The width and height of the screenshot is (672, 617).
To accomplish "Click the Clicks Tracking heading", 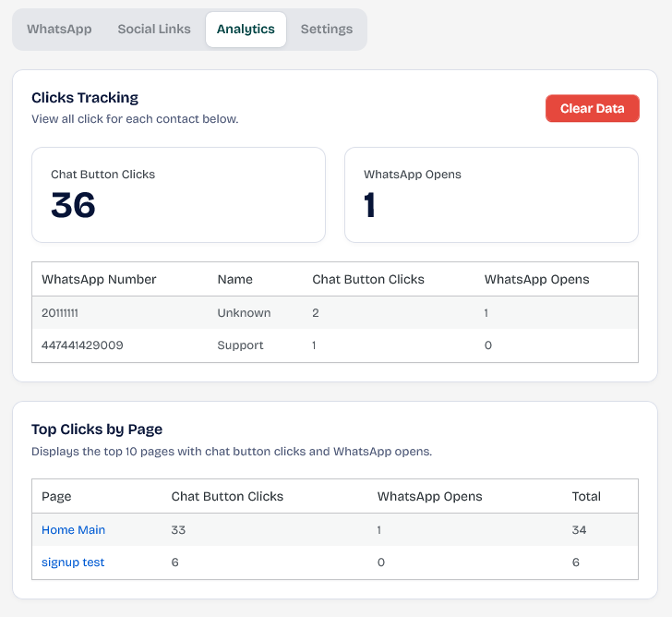I will pos(85,97).
